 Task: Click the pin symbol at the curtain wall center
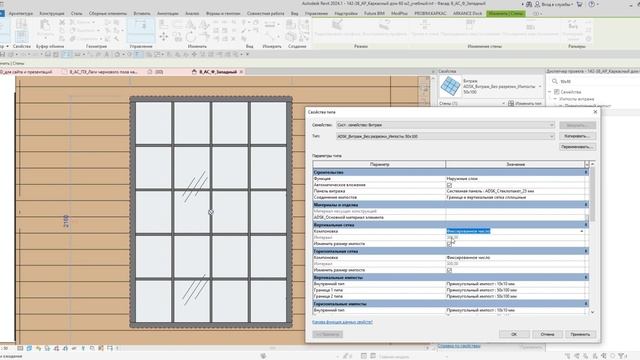tap(211, 212)
